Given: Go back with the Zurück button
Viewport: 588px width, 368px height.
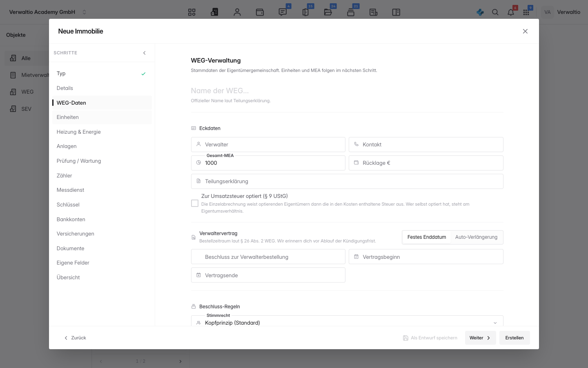Looking at the screenshot, I should pyautogui.click(x=75, y=338).
